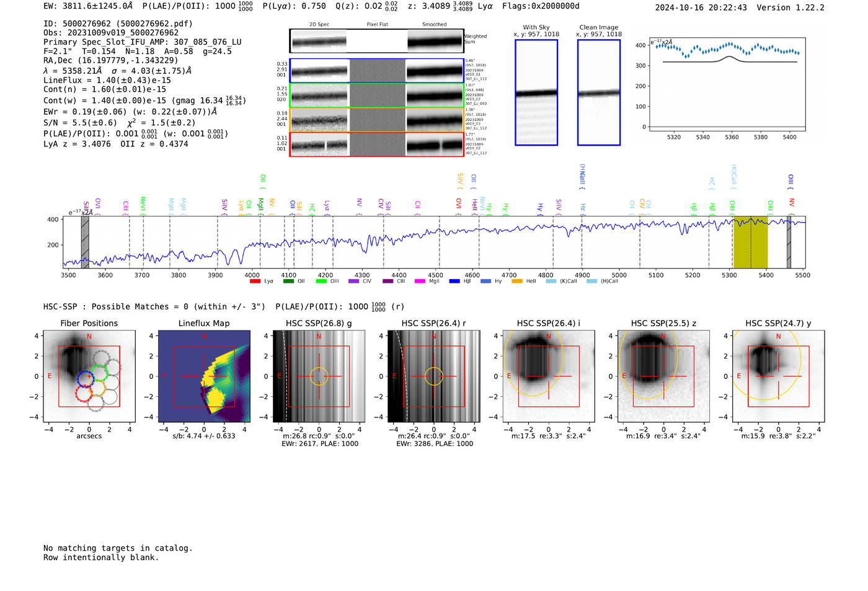Click the magenta MgII legend swatch
868x591 pixels.
click(420, 282)
